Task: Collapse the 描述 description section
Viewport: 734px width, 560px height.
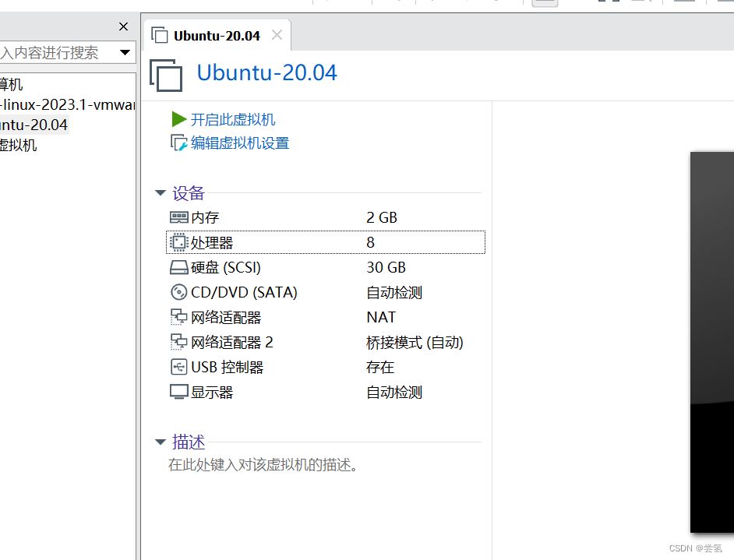Action: pos(161,442)
